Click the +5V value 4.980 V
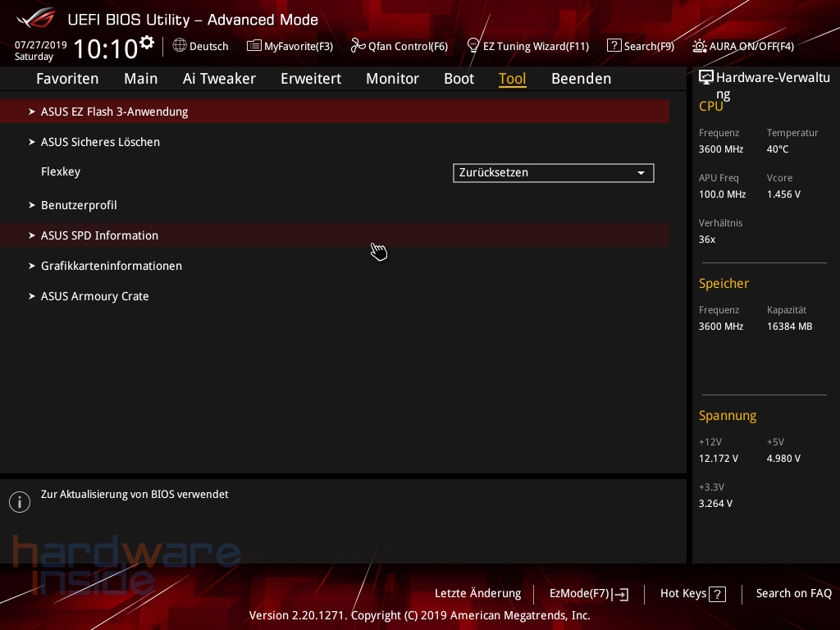This screenshot has height=630, width=840. point(783,459)
